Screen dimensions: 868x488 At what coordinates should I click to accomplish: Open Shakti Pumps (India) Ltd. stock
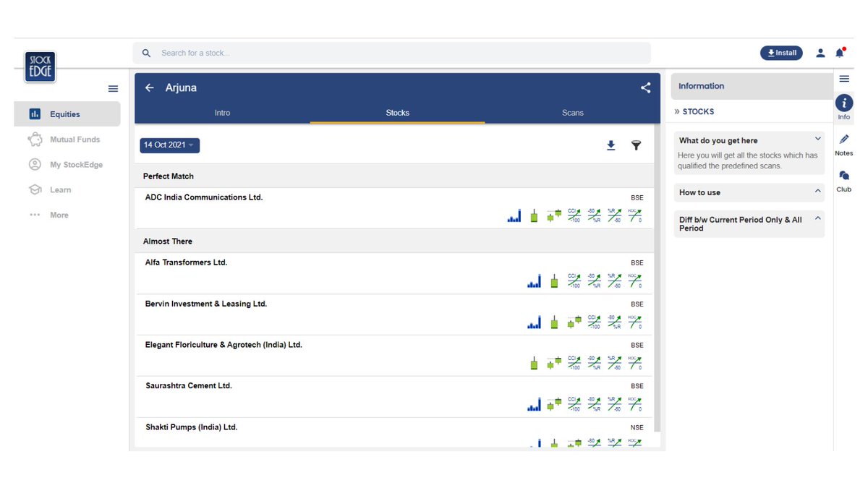point(192,427)
